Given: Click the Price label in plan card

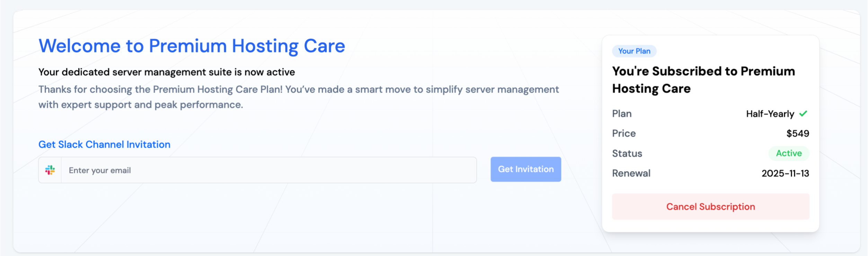Looking at the screenshot, I should pos(623,134).
